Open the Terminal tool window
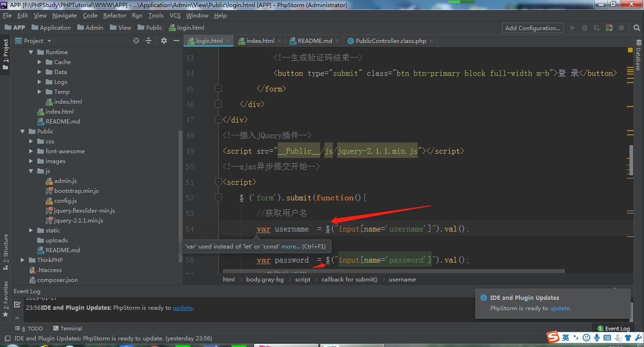This screenshot has height=347, width=644. 67,329
